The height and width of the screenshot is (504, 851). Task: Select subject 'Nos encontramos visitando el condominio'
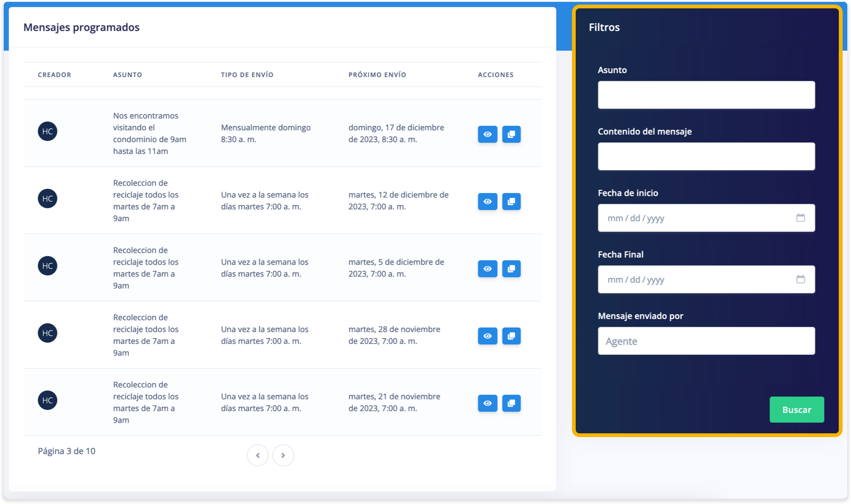click(150, 133)
